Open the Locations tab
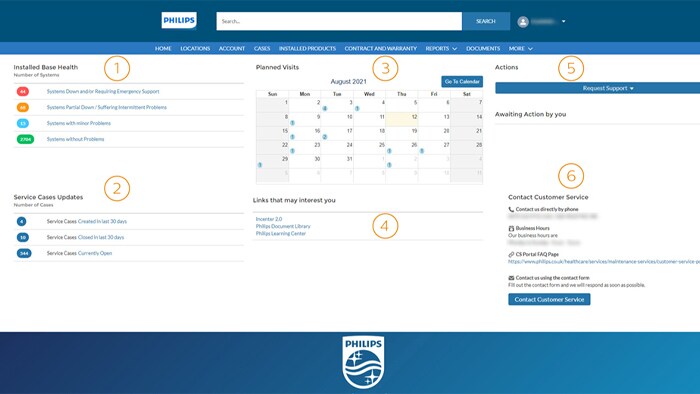The width and height of the screenshot is (700, 394). [195, 49]
